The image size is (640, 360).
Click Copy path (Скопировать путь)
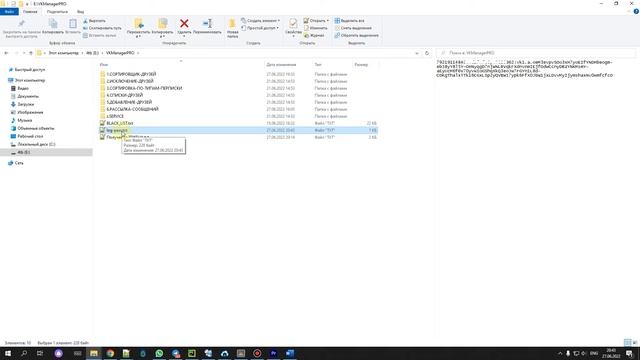(x=102, y=28)
